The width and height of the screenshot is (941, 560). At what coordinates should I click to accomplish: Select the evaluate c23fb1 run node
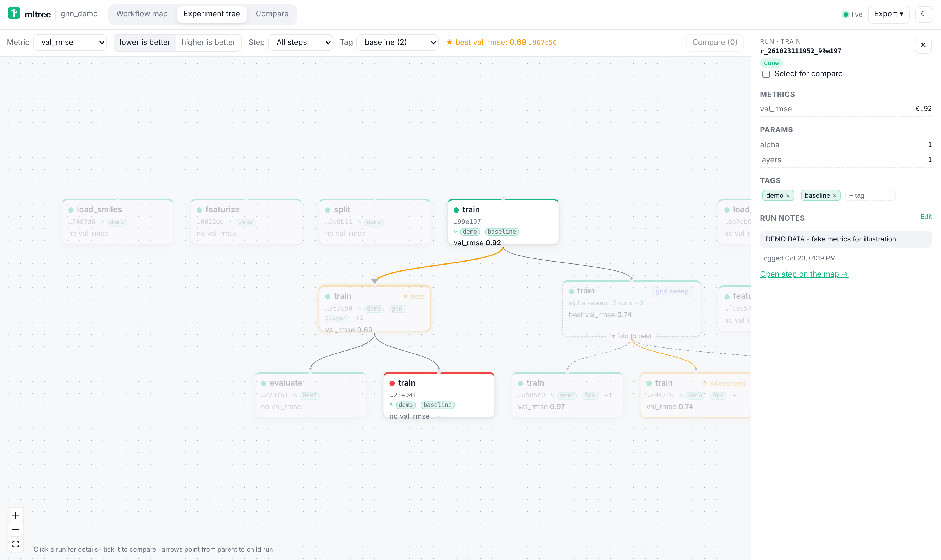(x=310, y=395)
